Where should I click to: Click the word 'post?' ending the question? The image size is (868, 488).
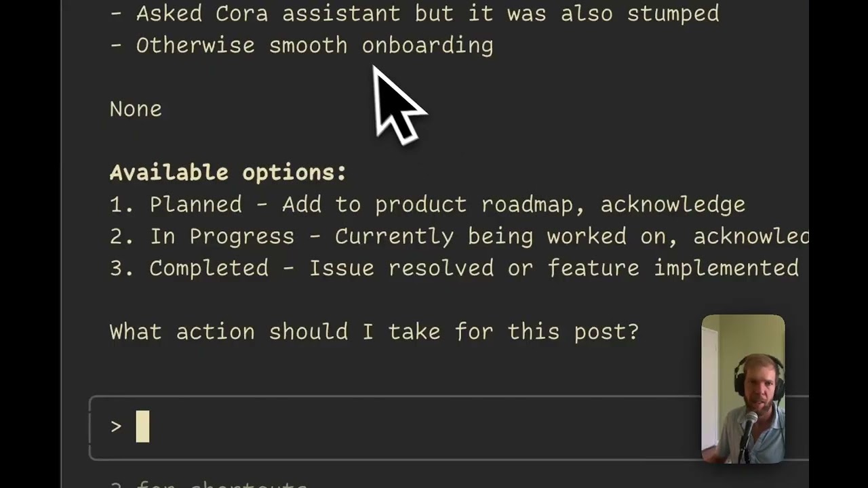tap(606, 332)
